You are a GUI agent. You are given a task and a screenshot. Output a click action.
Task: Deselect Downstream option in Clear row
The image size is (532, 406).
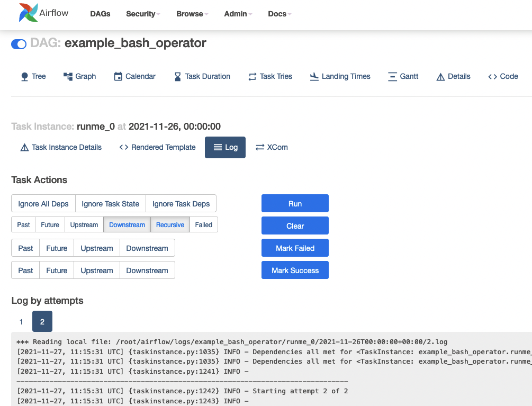[127, 224]
